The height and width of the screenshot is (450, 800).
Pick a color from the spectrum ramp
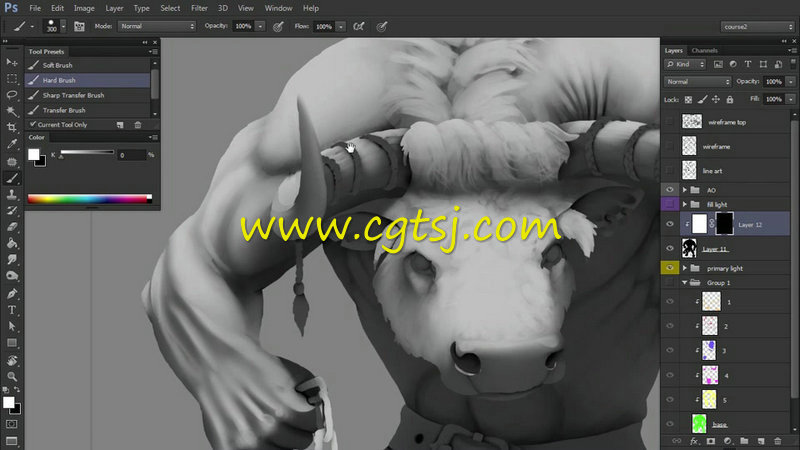point(89,199)
